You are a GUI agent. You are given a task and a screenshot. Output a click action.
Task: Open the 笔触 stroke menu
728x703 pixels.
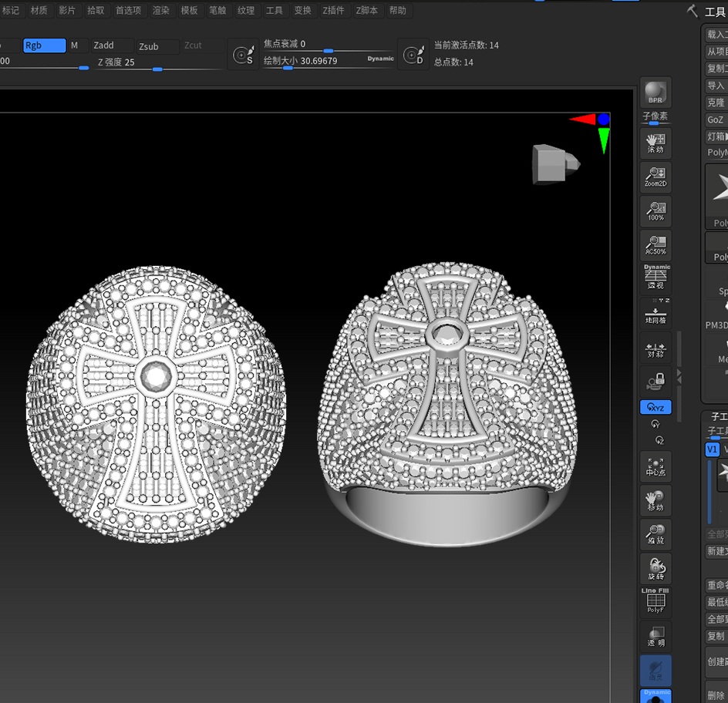pos(217,11)
